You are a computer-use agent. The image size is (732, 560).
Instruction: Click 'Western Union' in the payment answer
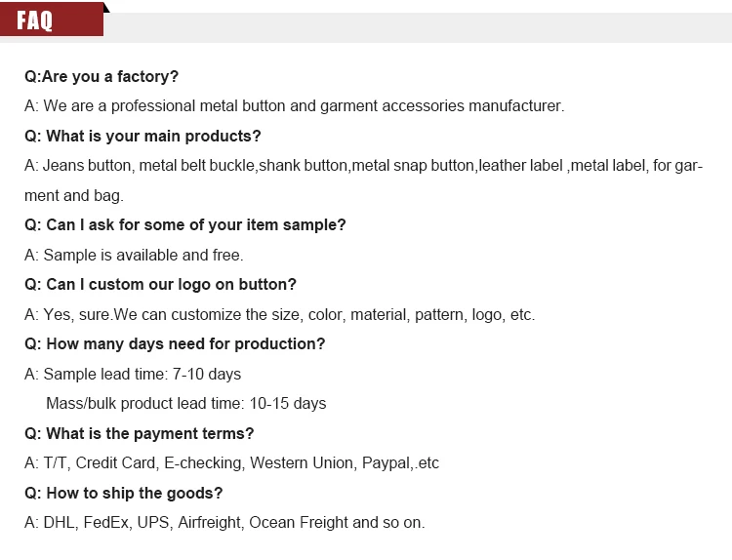(308, 462)
